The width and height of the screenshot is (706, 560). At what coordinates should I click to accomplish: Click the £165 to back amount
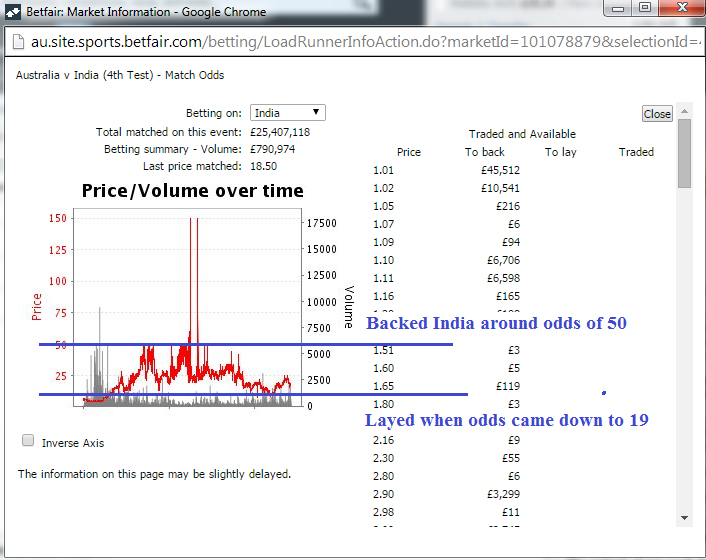point(508,296)
